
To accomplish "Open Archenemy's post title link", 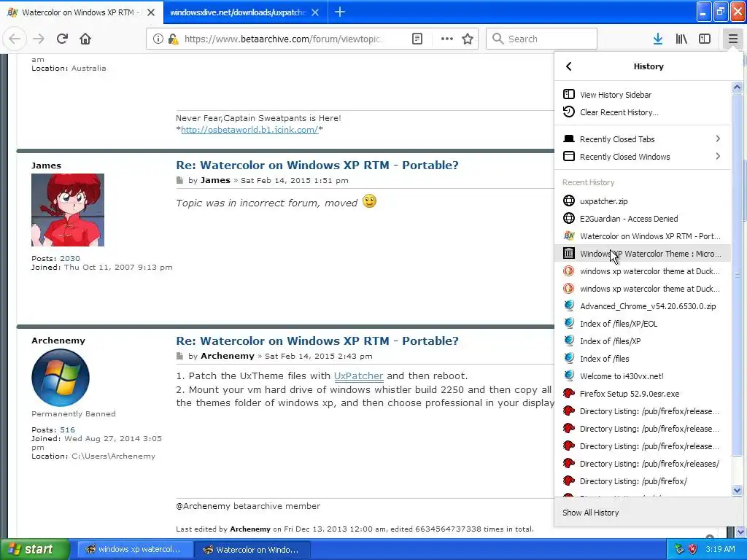I will pyautogui.click(x=317, y=341).
